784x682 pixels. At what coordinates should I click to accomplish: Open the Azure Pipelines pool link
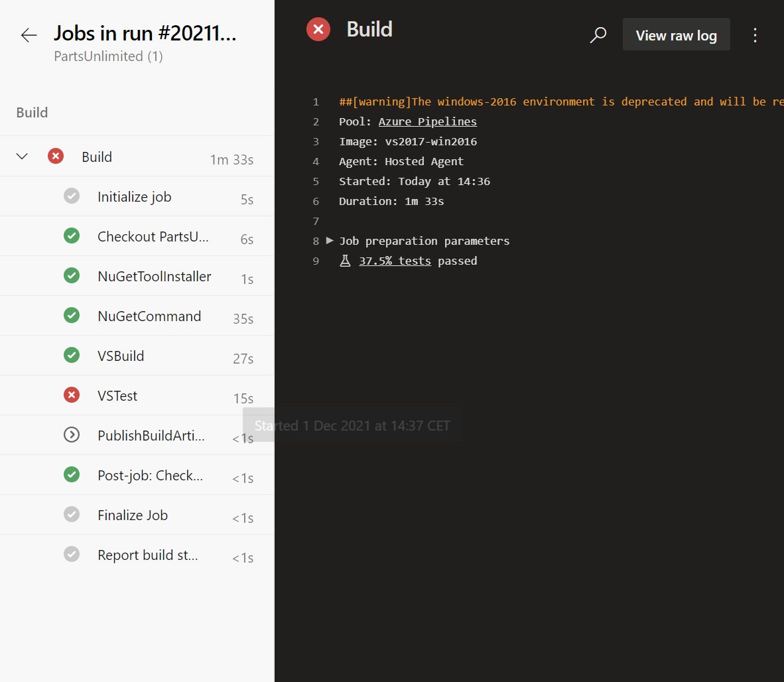point(428,121)
